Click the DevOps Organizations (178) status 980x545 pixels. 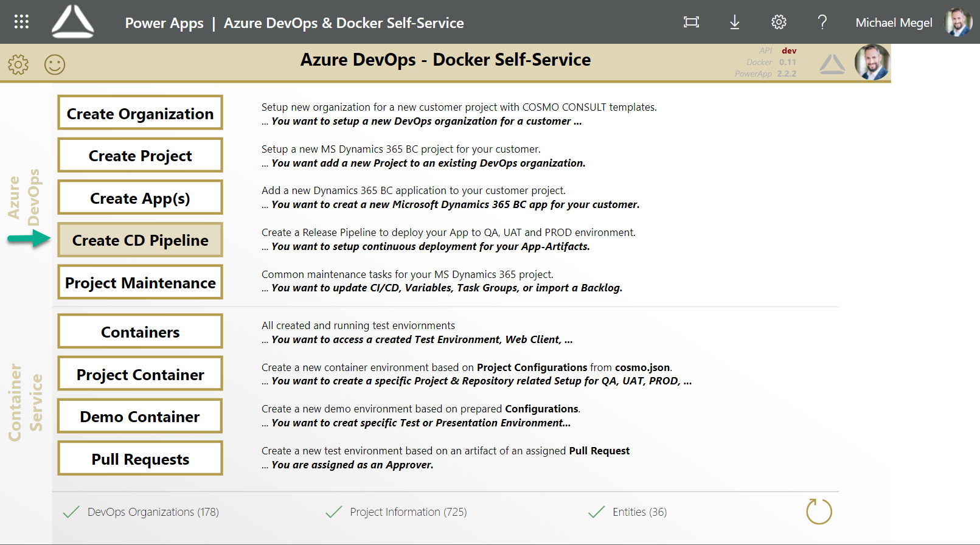pyautogui.click(x=153, y=512)
